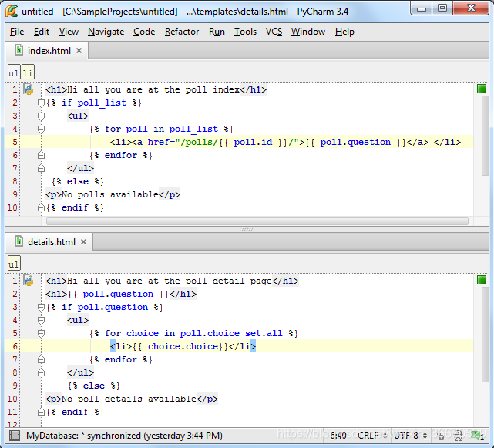
Task: Collapse the 'if poll_list' block in index.html
Action: (x=41, y=103)
